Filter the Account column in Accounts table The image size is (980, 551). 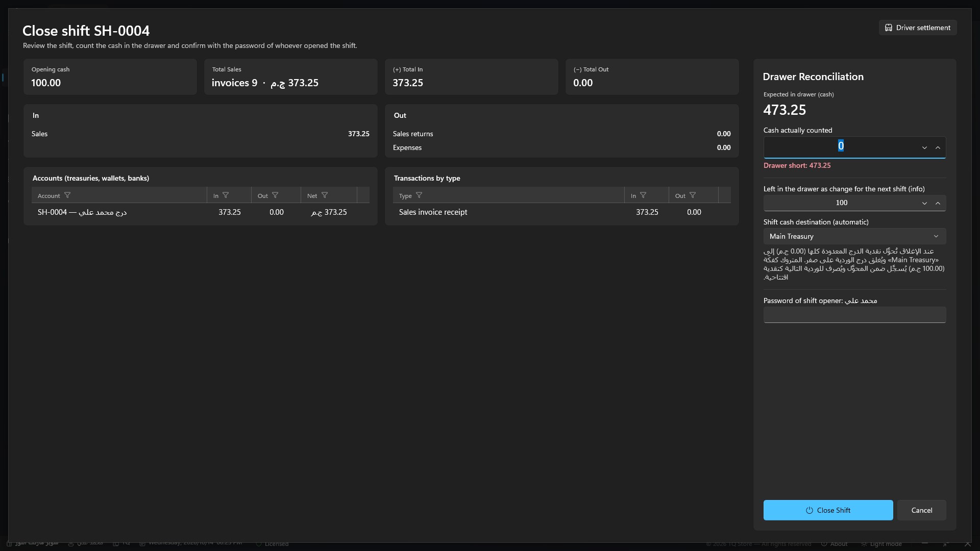pyautogui.click(x=67, y=195)
